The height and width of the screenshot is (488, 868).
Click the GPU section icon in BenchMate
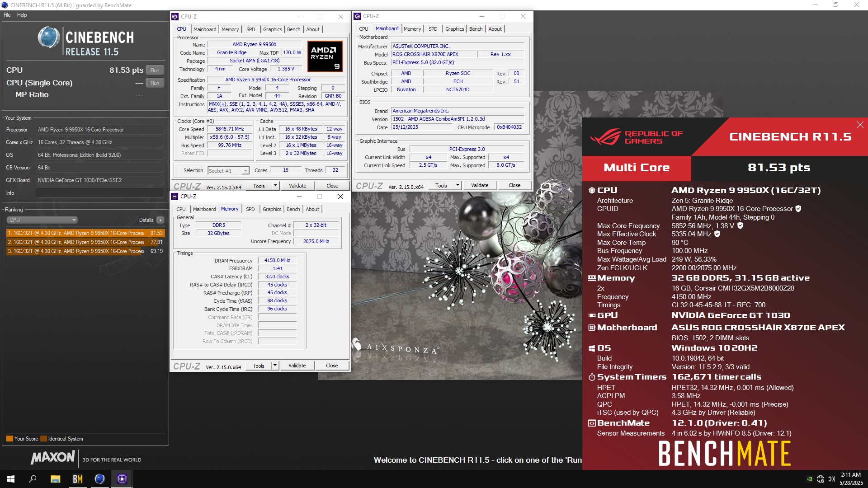click(x=591, y=315)
